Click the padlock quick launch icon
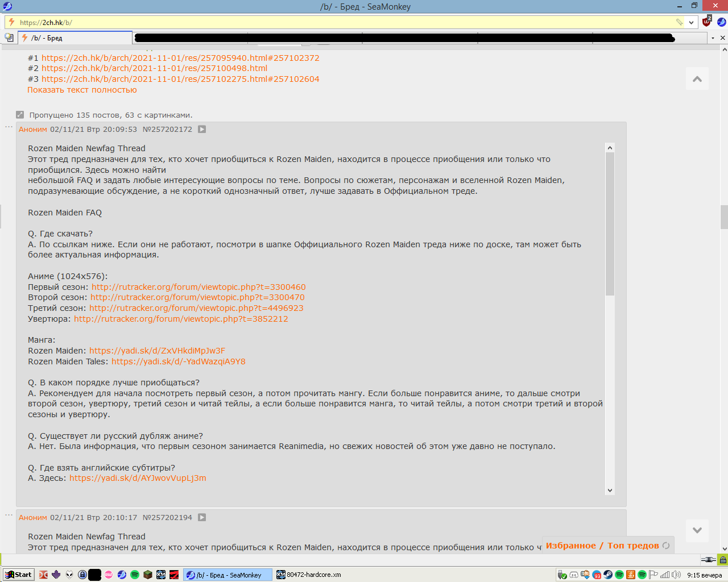 pyautogui.click(x=82, y=575)
